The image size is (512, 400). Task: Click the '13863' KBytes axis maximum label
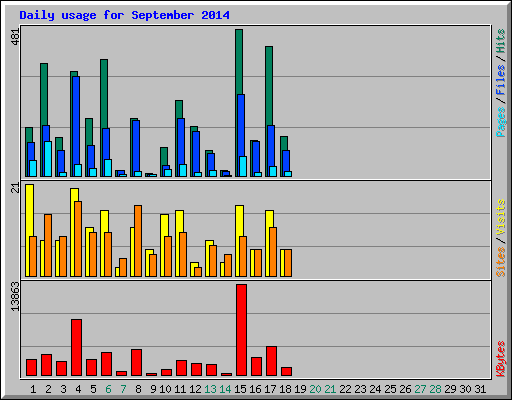tap(15, 297)
